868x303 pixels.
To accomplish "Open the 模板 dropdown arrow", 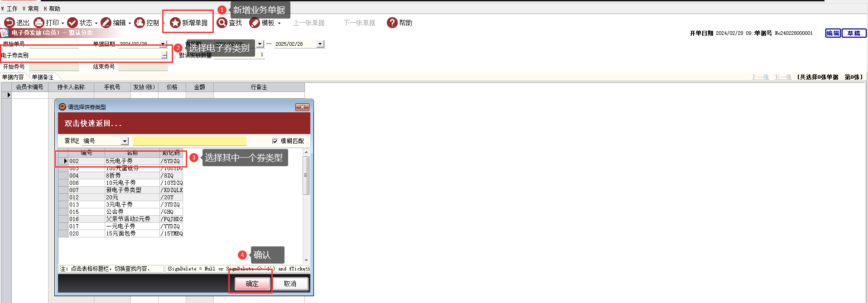I will click(279, 23).
